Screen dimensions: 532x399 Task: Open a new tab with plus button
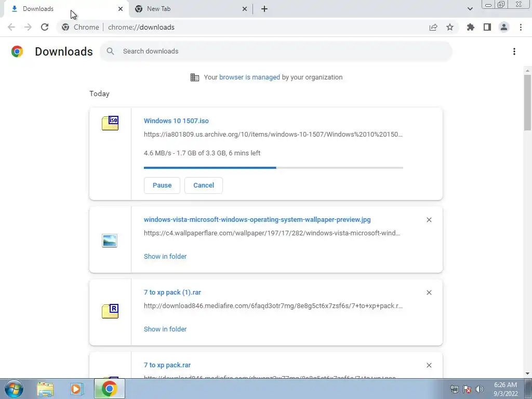tap(264, 9)
